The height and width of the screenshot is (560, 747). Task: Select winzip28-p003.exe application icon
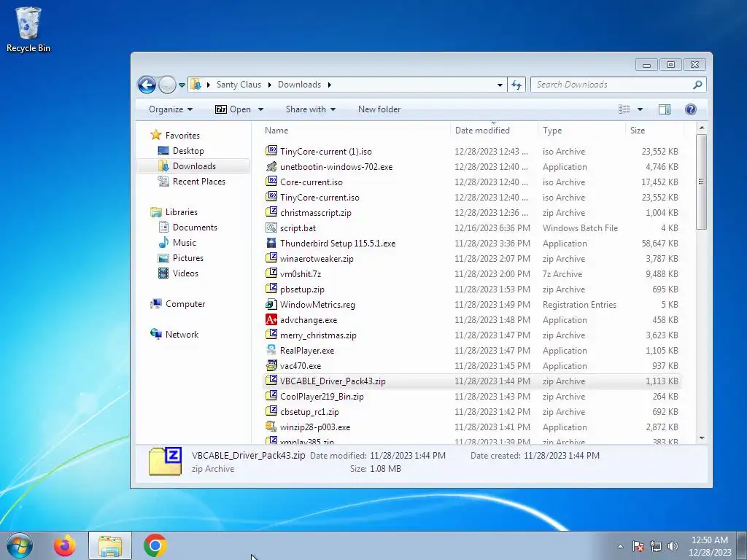pos(271,427)
